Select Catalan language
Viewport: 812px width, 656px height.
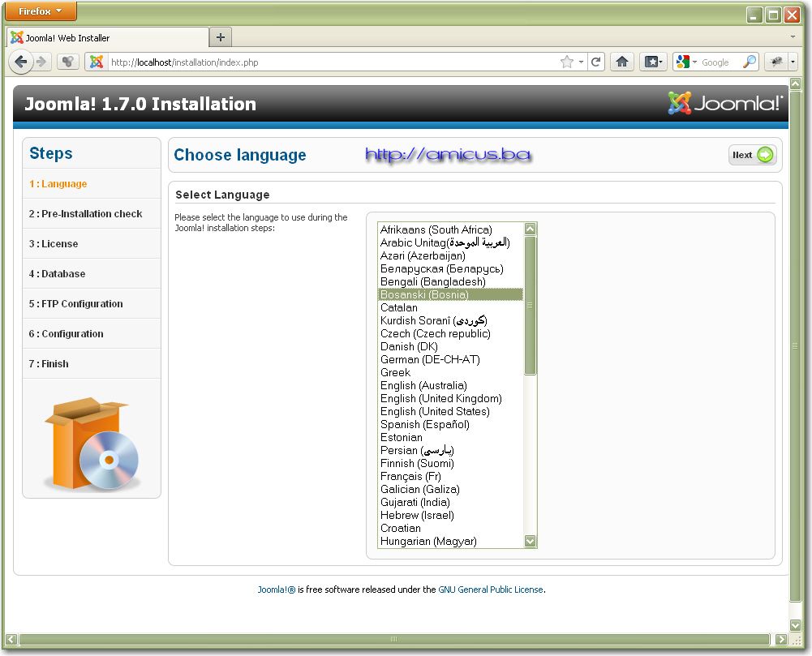pos(450,307)
